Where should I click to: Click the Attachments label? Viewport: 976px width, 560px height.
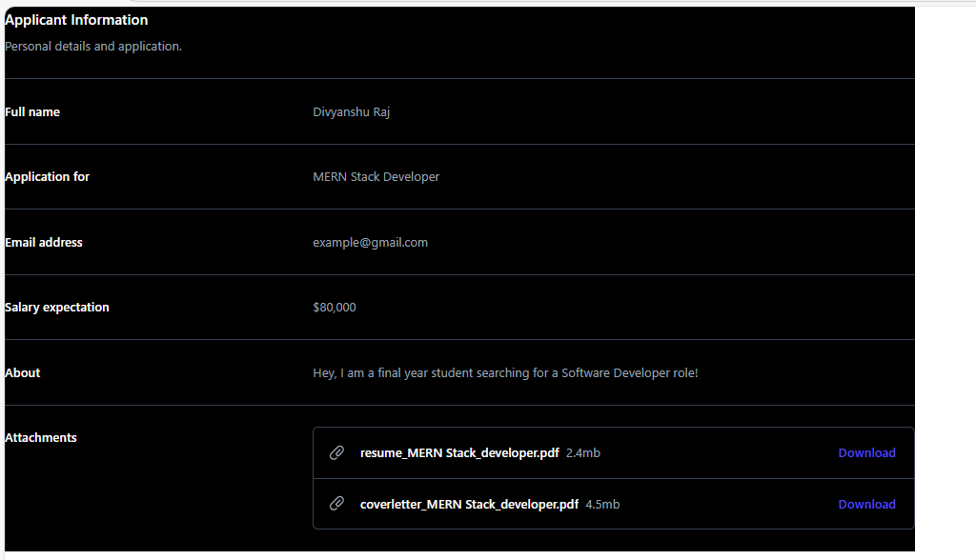(x=40, y=437)
